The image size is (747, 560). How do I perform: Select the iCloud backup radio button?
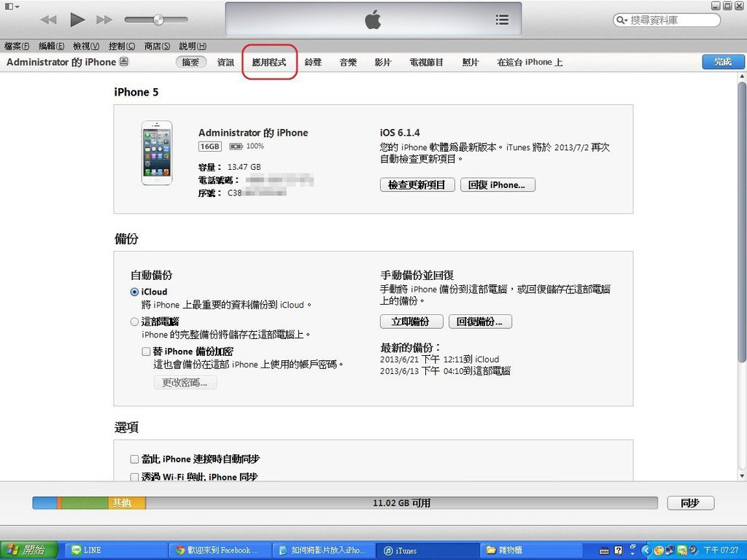click(x=134, y=292)
